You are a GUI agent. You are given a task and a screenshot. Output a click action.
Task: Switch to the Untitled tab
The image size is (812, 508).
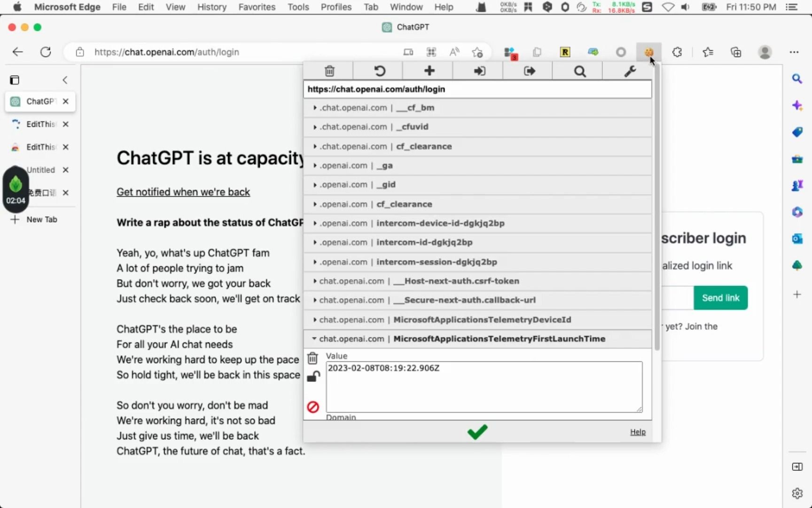click(40, 170)
